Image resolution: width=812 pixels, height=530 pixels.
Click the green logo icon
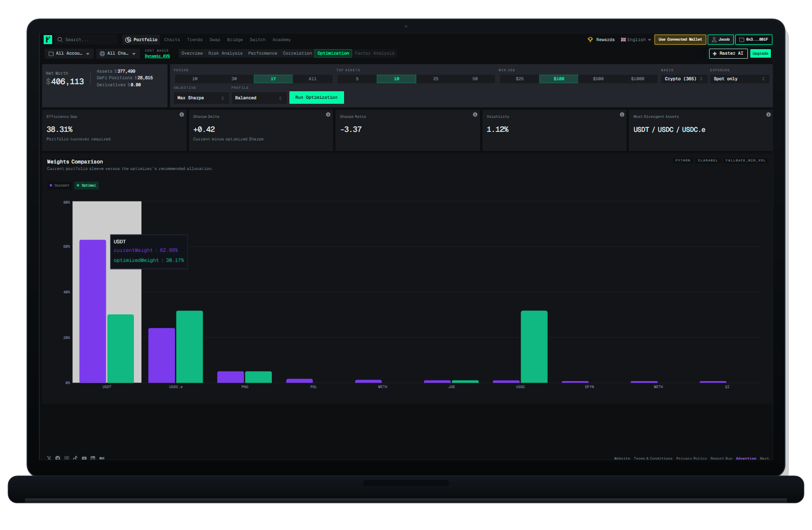(48, 40)
